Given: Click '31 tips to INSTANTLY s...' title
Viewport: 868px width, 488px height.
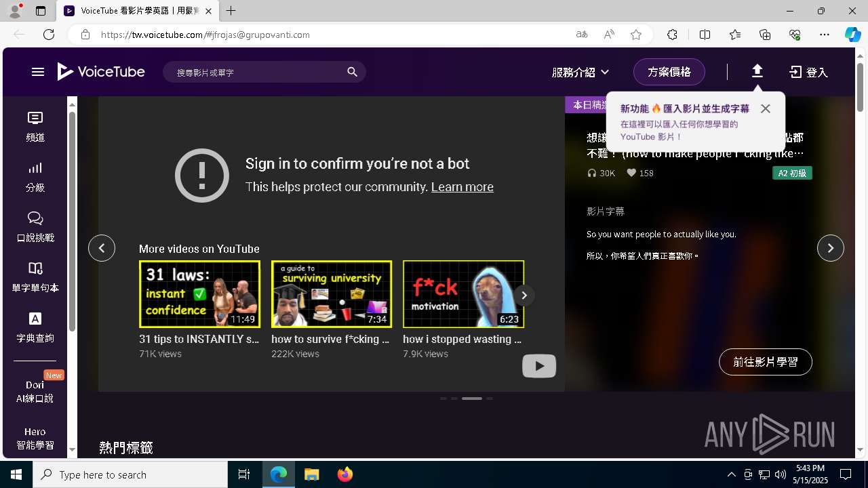Looking at the screenshot, I should [x=199, y=339].
